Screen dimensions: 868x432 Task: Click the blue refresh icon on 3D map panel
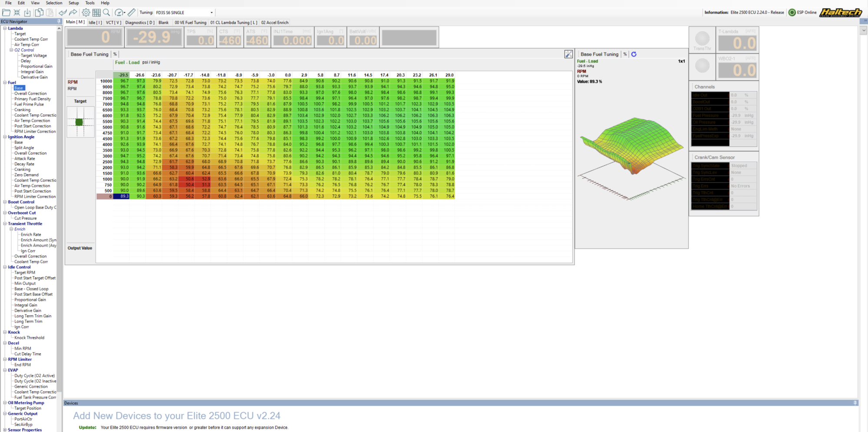pos(634,54)
